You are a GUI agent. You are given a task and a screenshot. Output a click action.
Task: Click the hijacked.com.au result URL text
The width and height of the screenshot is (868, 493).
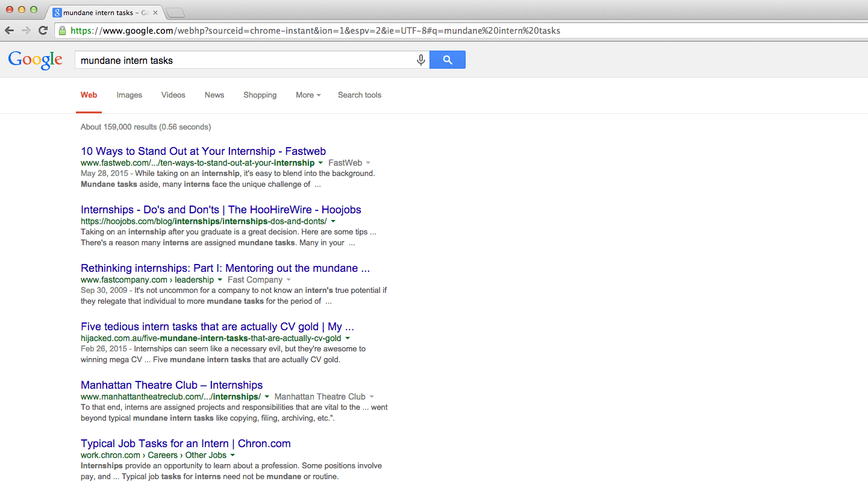click(x=211, y=338)
